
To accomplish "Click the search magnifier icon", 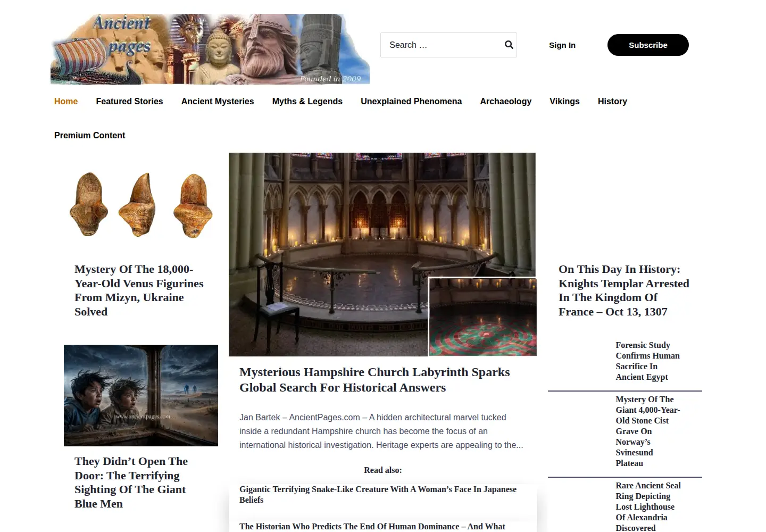I will tap(509, 45).
